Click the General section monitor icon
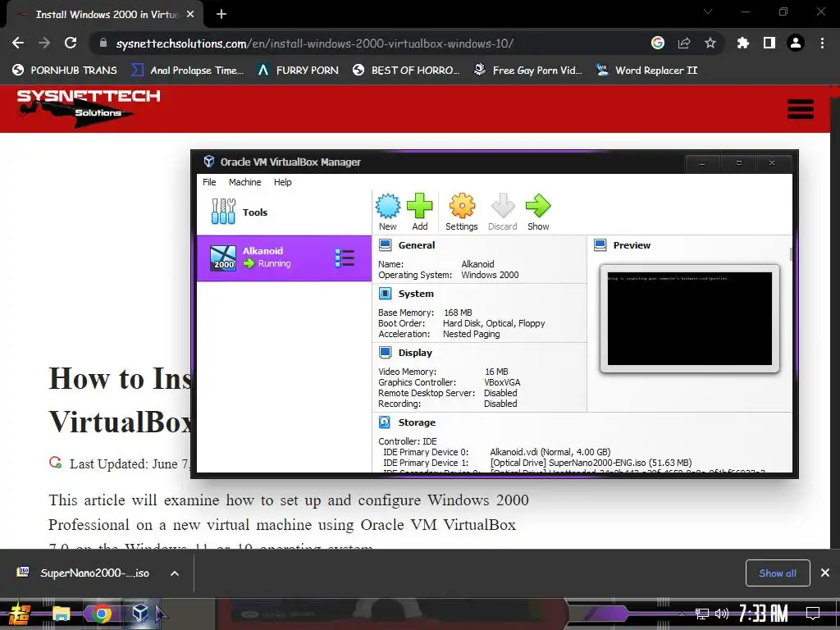This screenshot has height=630, width=840. [x=385, y=245]
